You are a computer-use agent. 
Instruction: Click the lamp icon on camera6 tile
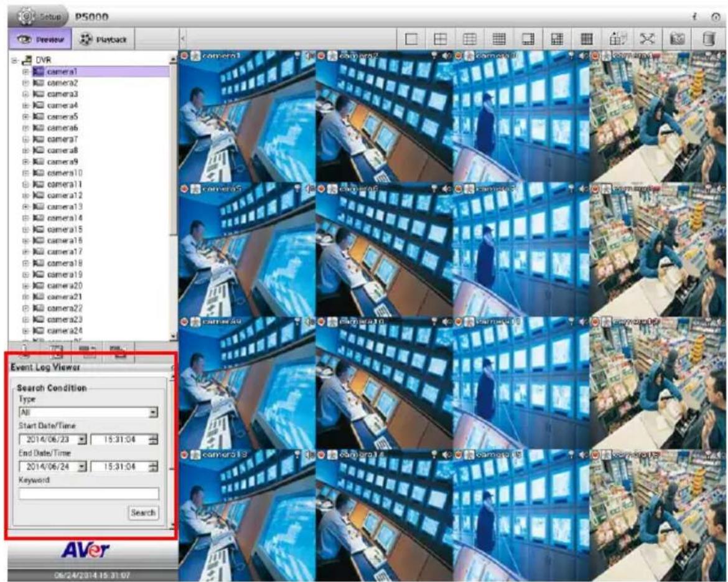434,189
